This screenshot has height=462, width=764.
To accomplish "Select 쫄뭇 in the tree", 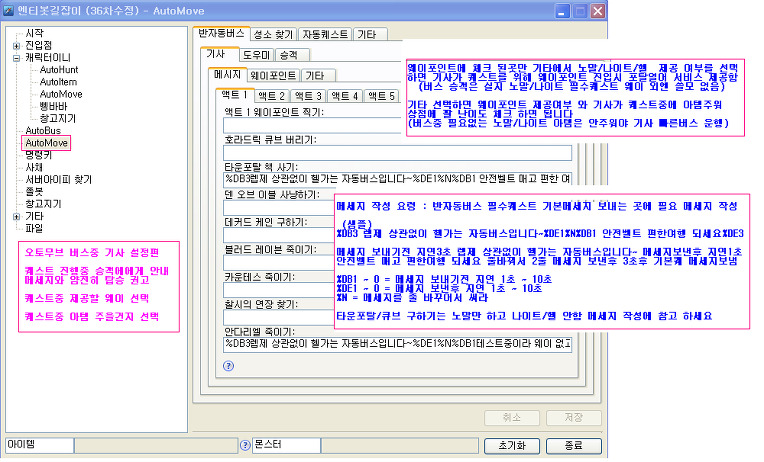I will pyautogui.click(x=34, y=192).
